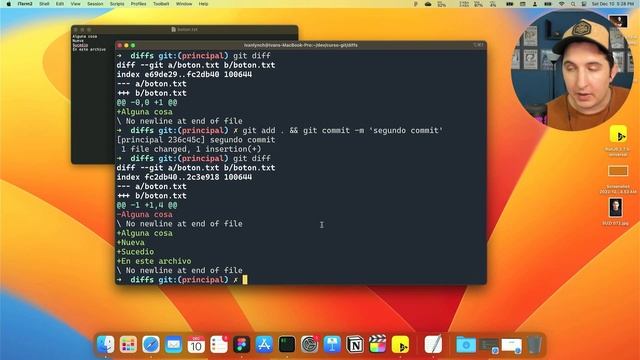640x360 pixels.
Task: Click the '@@ -1 +1,4 @@' hunk header
Action: 147,205
